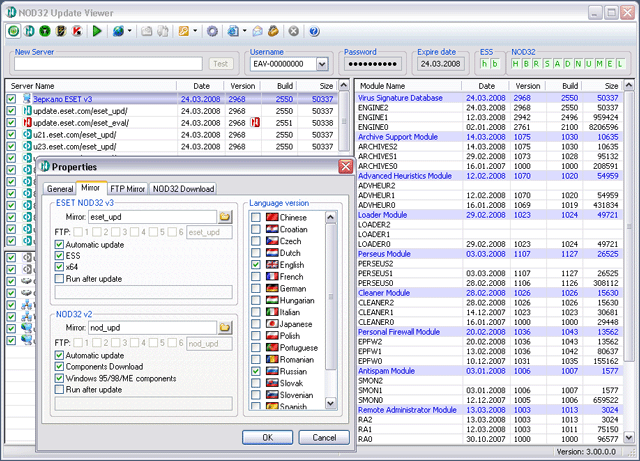Viewport: 640px width, 461px height.
Task: Check the Chinese language checkbox
Action: (256, 217)
